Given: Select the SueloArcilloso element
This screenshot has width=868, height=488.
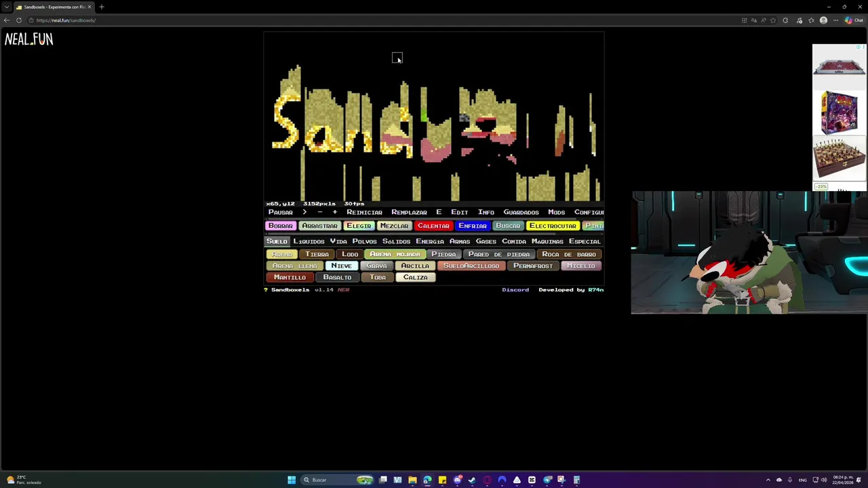Looking at the screenshot, I should point(471,266).
